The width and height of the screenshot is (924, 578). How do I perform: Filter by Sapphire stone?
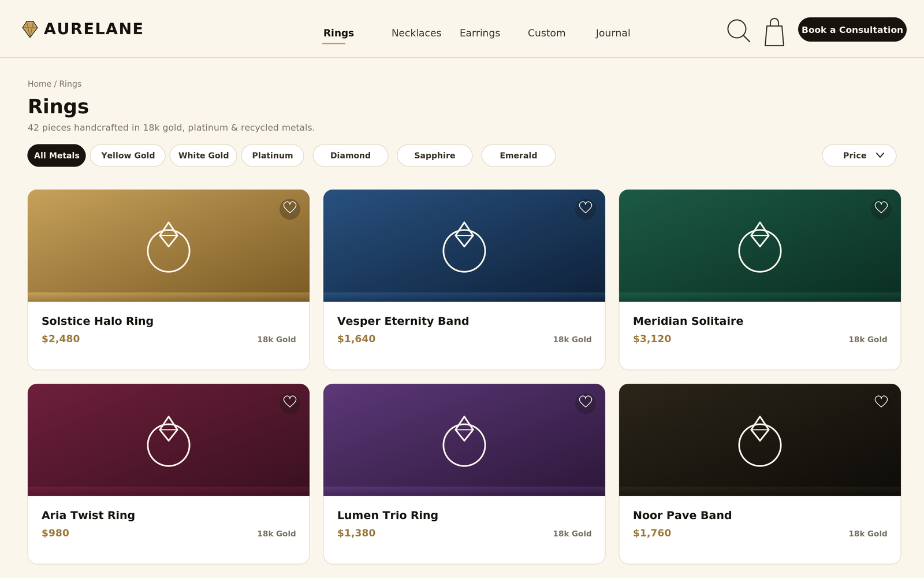coord(435,155)
